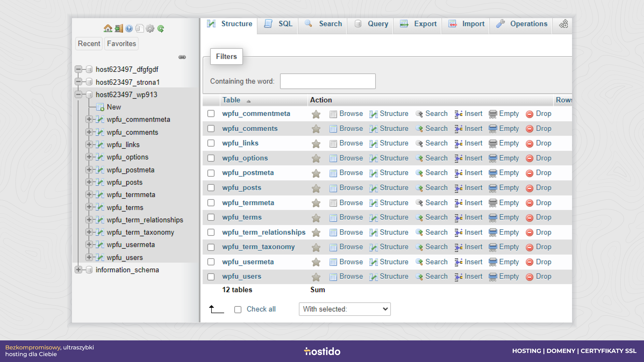
Task: Click the log out door icon
Action: tap(119, 28)
